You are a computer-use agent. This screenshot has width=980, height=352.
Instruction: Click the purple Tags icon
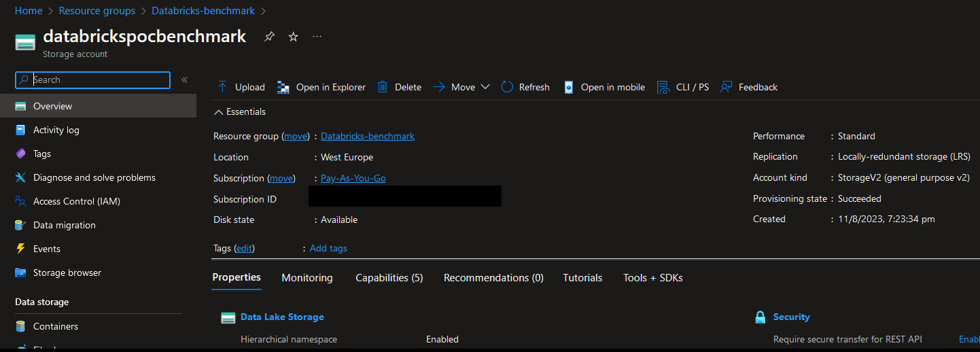tap(20, 154)
